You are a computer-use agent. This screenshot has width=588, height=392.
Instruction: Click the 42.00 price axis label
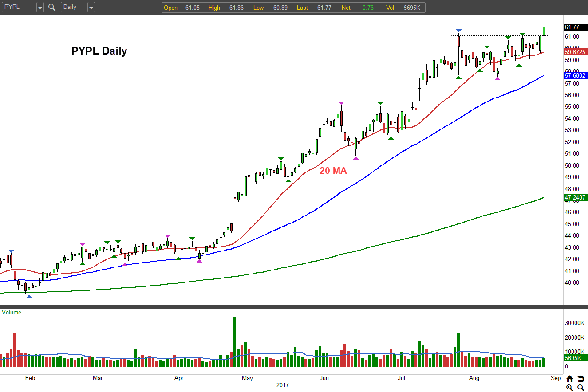click(x=572, y=259)
